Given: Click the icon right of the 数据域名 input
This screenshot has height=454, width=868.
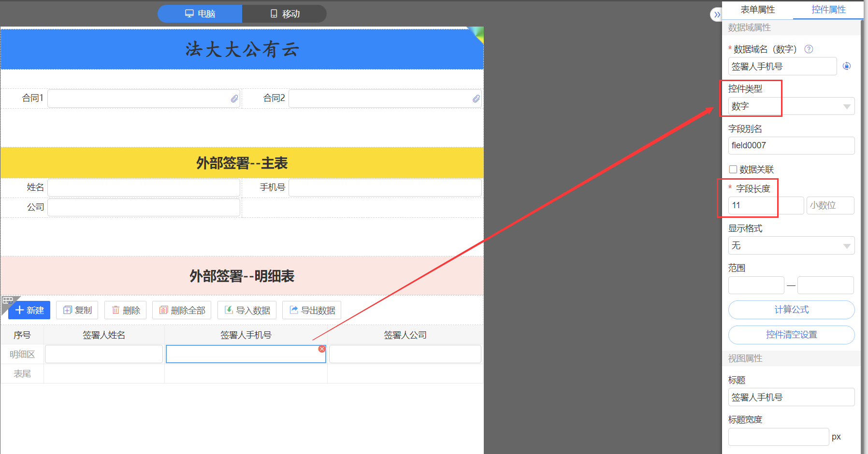Looking at the screenshot, I should (847, 66).
